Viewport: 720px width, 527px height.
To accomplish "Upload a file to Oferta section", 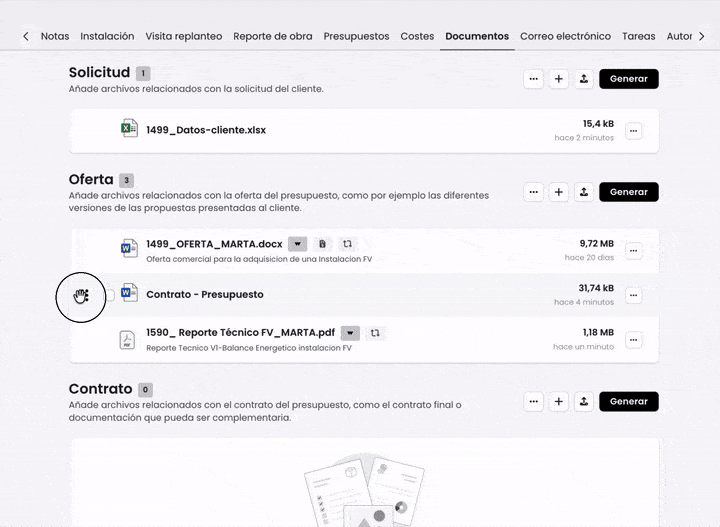I will 584,192.
